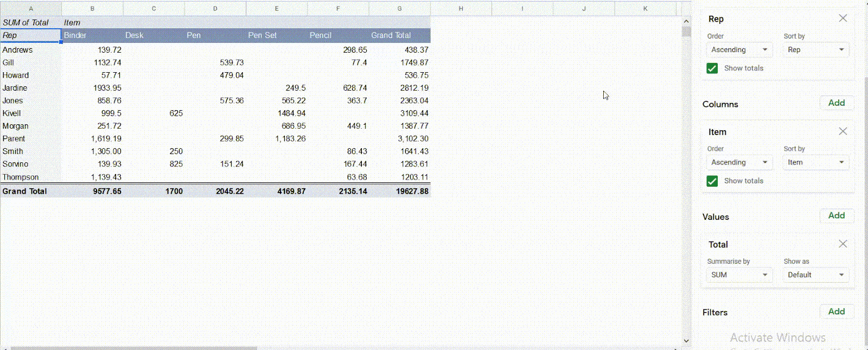Toggle Show totals under Rep
The image size is (868, 350).
pos(712,68)
